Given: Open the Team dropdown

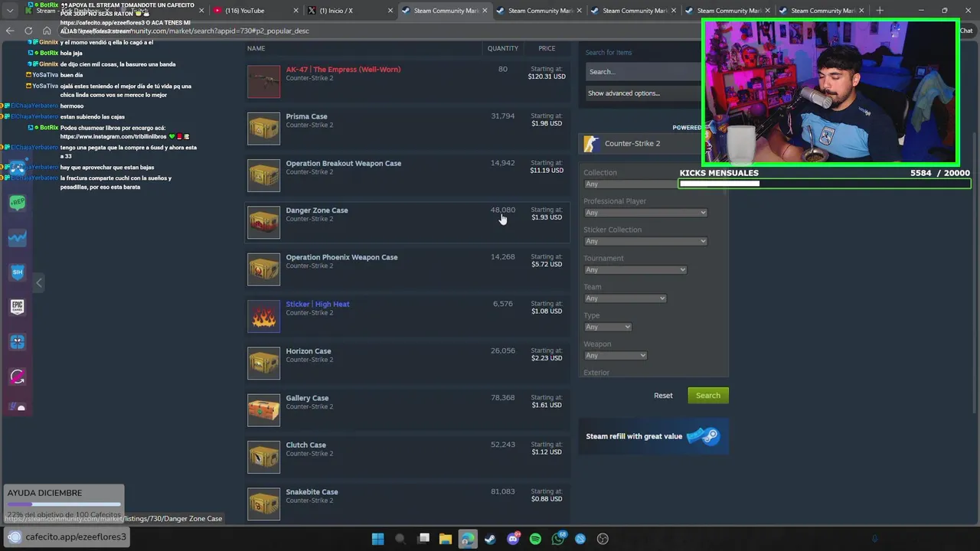Looking at the screenshot, I should (625, 298).
